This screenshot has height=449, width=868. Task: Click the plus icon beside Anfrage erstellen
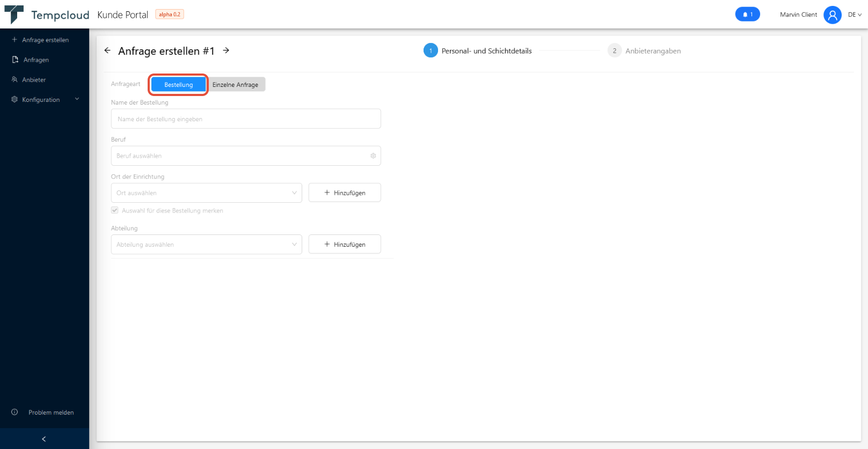click(14, 40)
